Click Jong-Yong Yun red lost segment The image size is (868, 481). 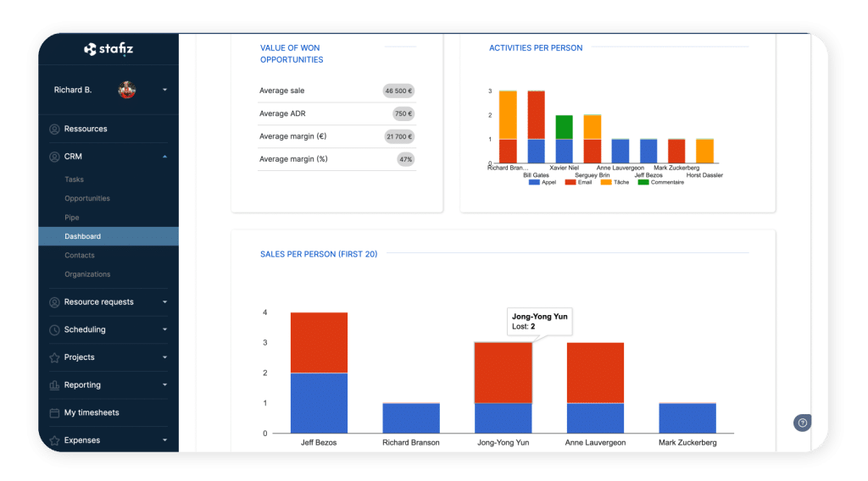coord(504,373)
